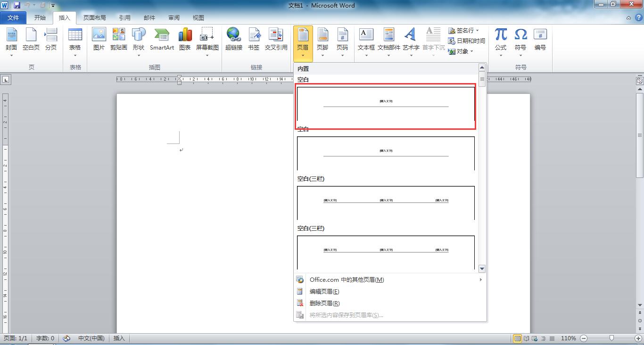The image size is (644, 345).
Task: Open the 公式 equation tool
Action: pos(500,39)
